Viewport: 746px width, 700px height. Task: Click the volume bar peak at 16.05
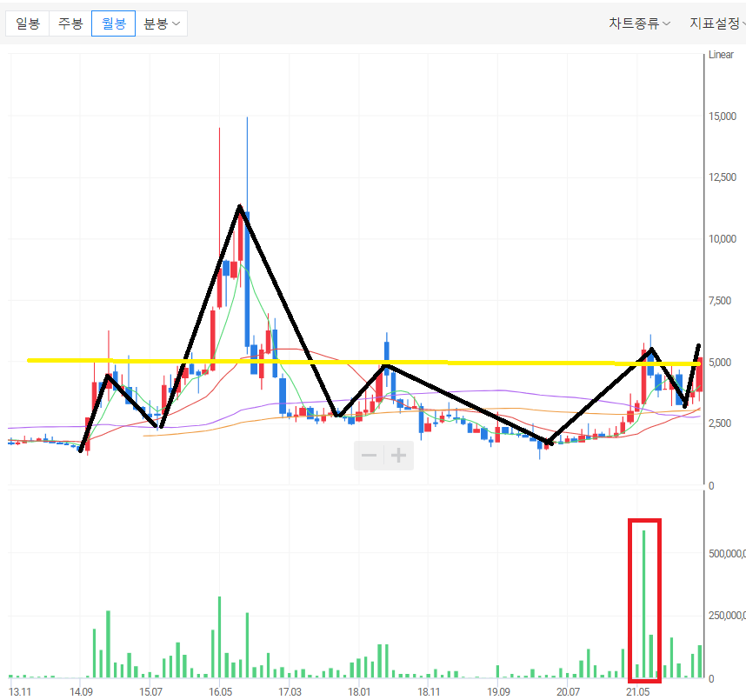[x=219, y=637]
